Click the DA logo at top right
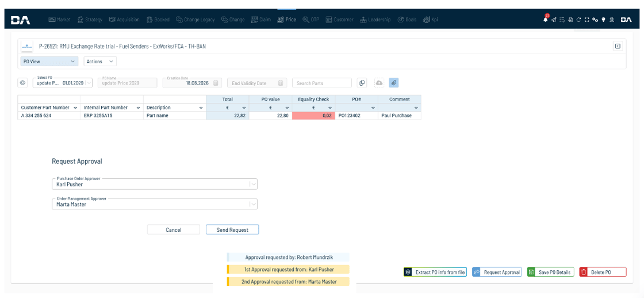Viewport: 644px width, 298px height. [626, 20]
